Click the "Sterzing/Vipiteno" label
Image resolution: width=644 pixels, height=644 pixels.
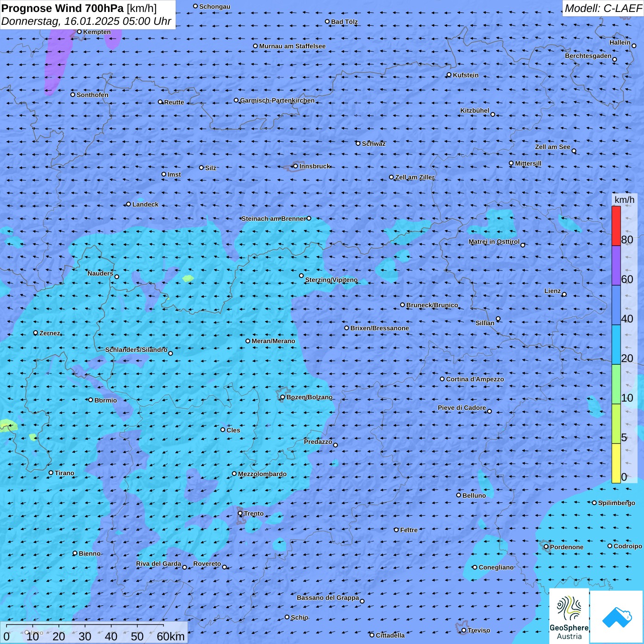(x=332, y=280)
